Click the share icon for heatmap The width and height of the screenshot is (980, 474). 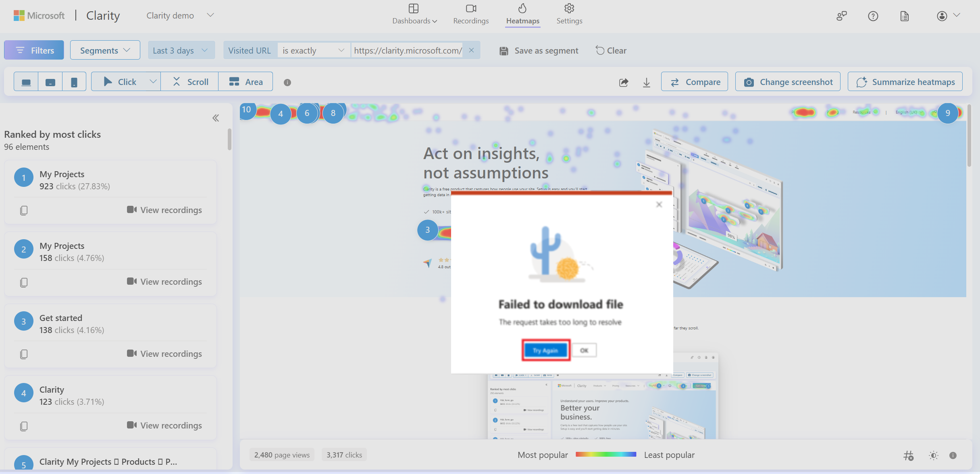tap(624, 81)
